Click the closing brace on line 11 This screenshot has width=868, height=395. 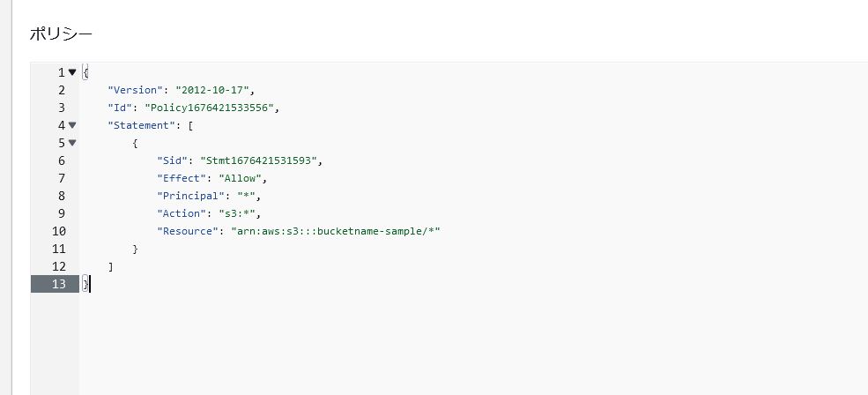pos(135,249)
